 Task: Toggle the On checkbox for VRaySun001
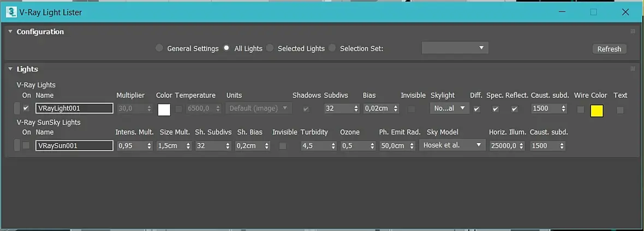click(26, 145)
